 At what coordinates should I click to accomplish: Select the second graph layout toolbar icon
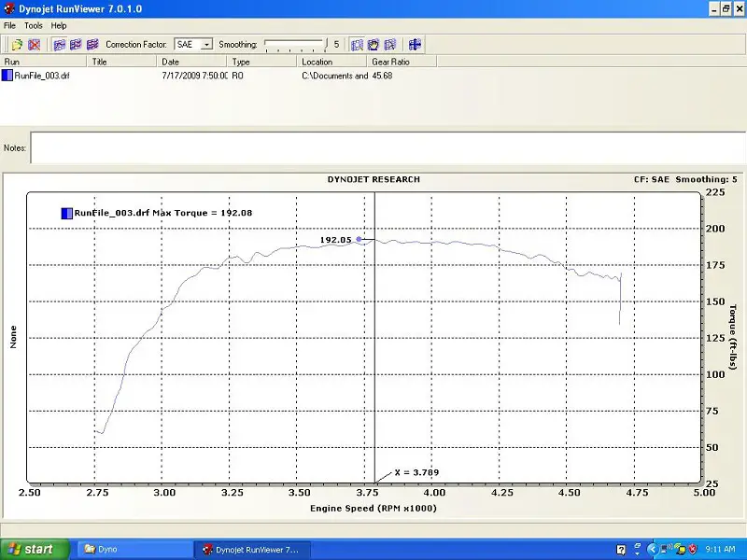tap(76, 45)
